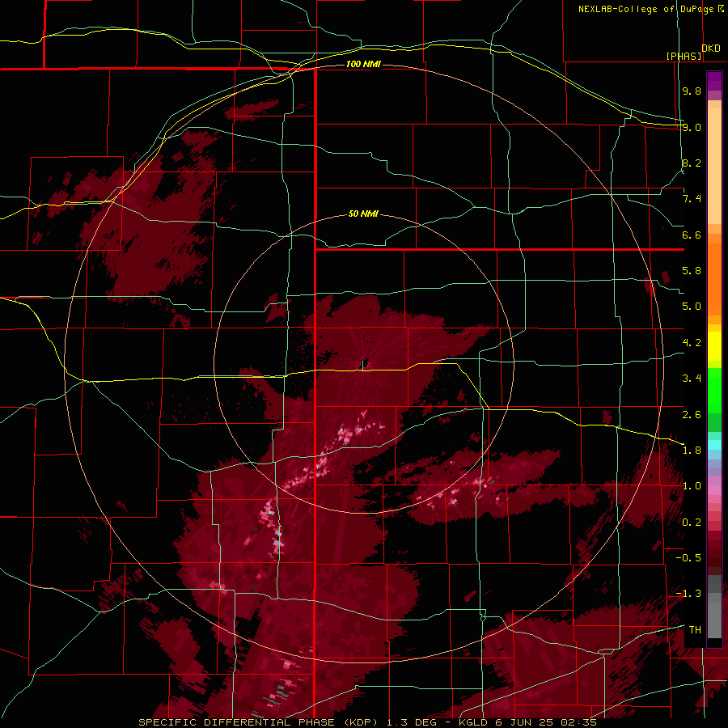728x728 pixels.
Task: Click the TH threshold label on scale
Action: [695, 630]
